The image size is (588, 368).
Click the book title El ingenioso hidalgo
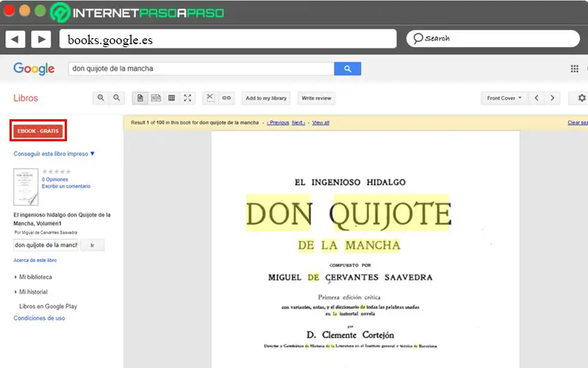coord(62,219)
